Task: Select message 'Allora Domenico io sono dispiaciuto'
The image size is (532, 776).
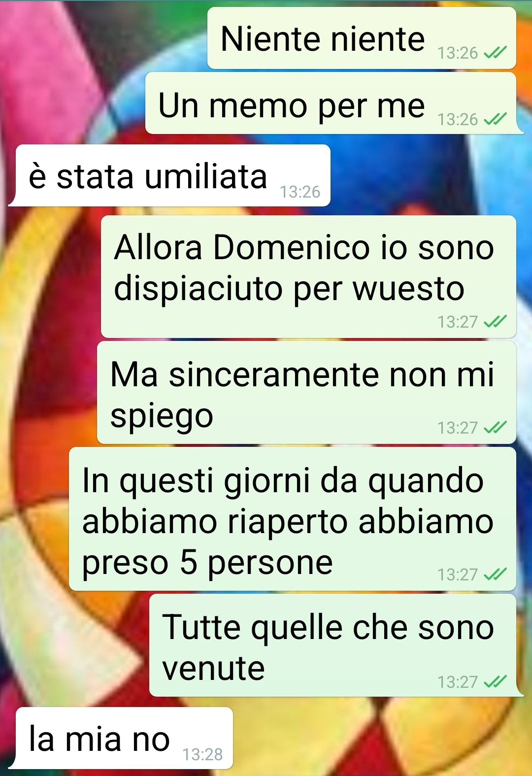Action: pyautogui.click(x=308, y=276)
